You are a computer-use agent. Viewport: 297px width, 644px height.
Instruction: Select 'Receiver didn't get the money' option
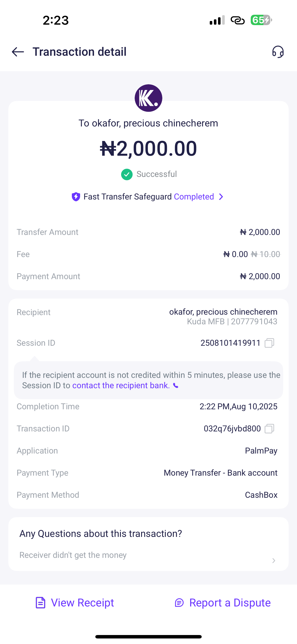[x=73, y=555]
